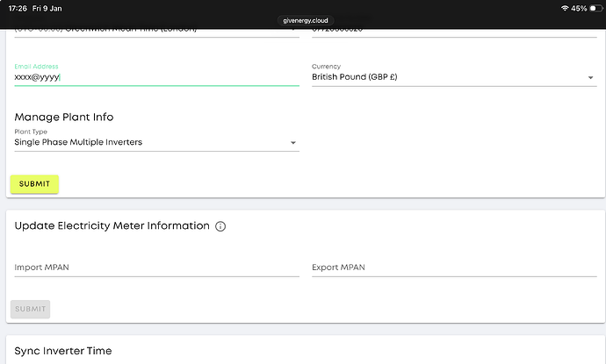The image size is (606, 364).
Task: Click the phone number field at top right
Action: pos(453,31)
